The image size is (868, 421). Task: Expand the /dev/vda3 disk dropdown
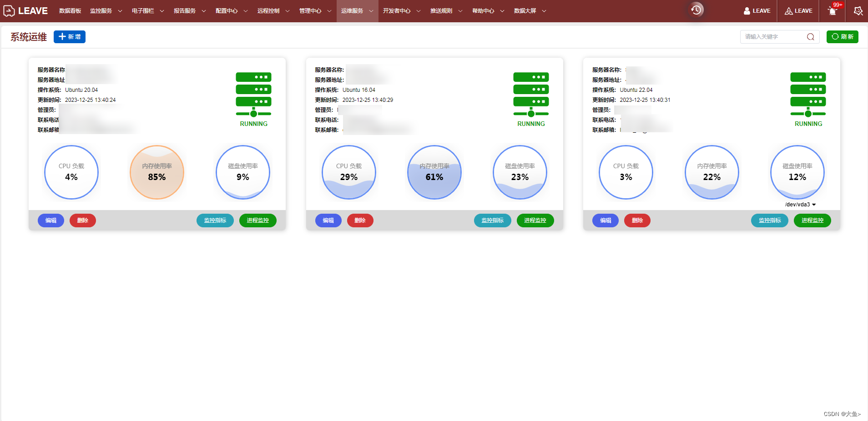800,205
